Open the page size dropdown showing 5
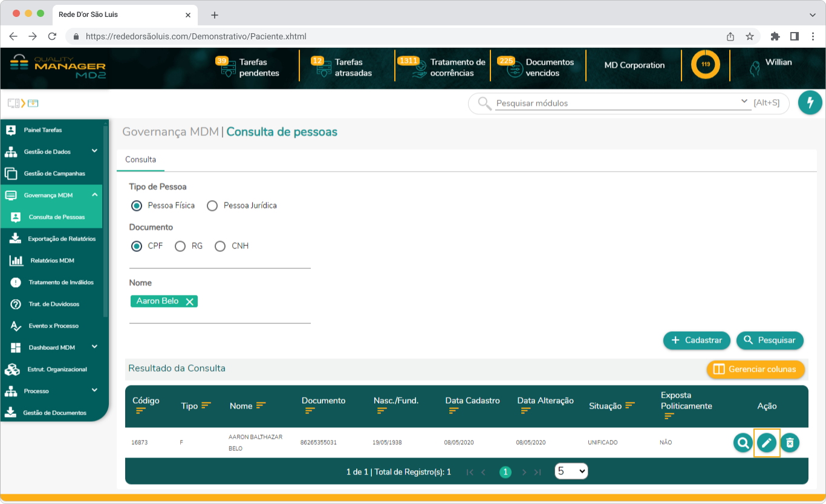Screen dimensions: 826x504 [x=571, y=471]
